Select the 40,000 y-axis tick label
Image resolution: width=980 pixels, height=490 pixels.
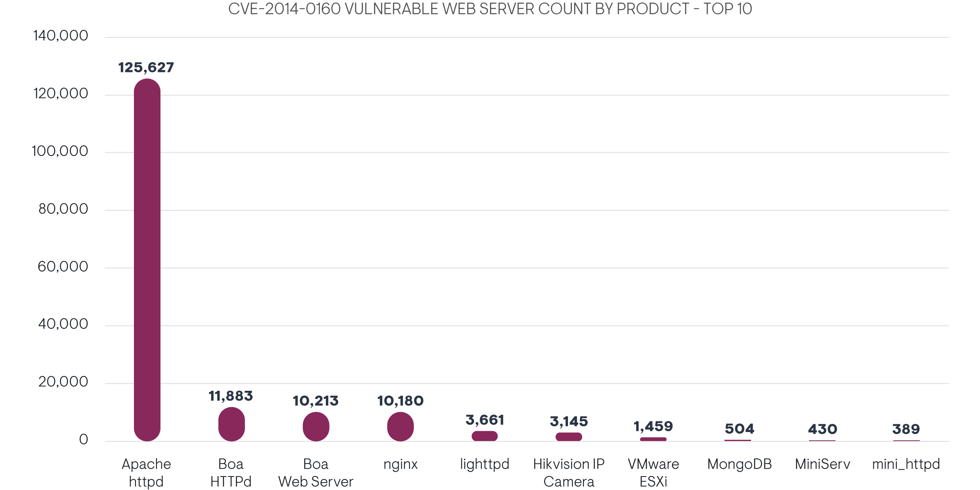pyautogui.click(x=63, y=324)
